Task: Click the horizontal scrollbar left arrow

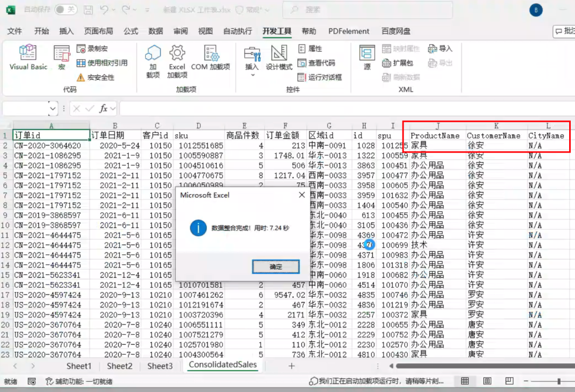Action: tap(391, 365)
